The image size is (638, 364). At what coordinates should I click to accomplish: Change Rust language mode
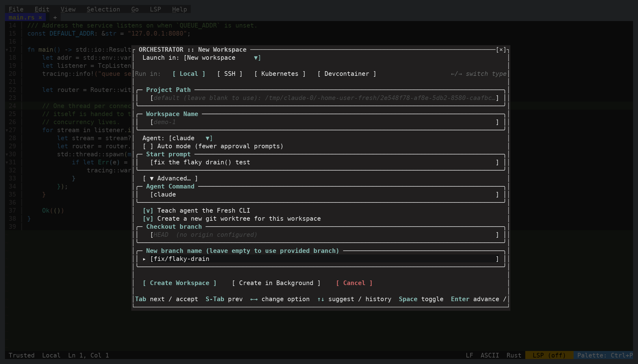click(514, 355)
